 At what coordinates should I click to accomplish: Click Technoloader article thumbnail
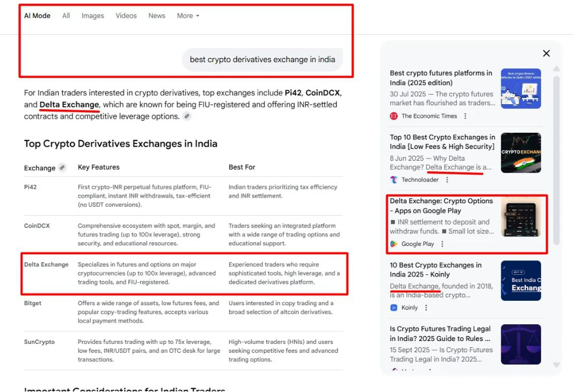(x=521, y=153)
